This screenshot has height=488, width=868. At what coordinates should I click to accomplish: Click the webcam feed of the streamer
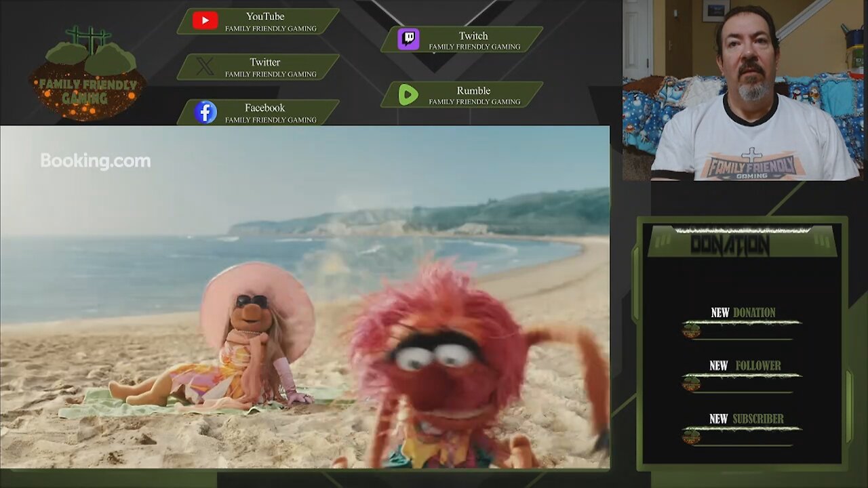[x=745, y=90]
